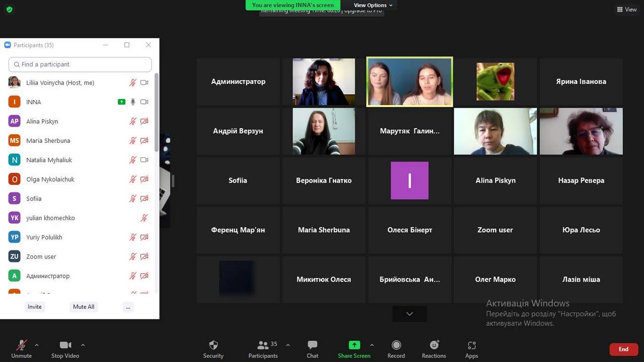Click the participants list scrollbar

tap(156, 112)
